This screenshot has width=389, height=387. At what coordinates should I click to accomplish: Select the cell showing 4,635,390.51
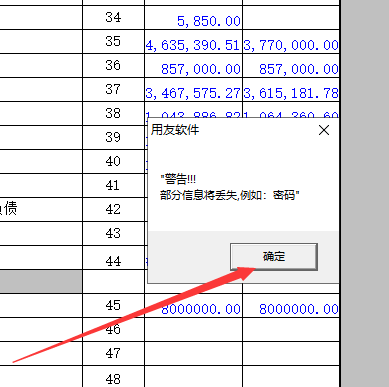pos(194,42)
